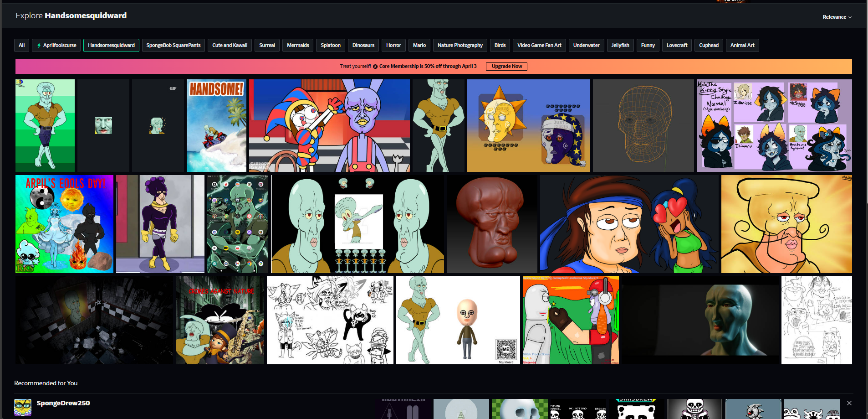
Task: Open the sun and moon faces artwork
Action: (529, 125)
